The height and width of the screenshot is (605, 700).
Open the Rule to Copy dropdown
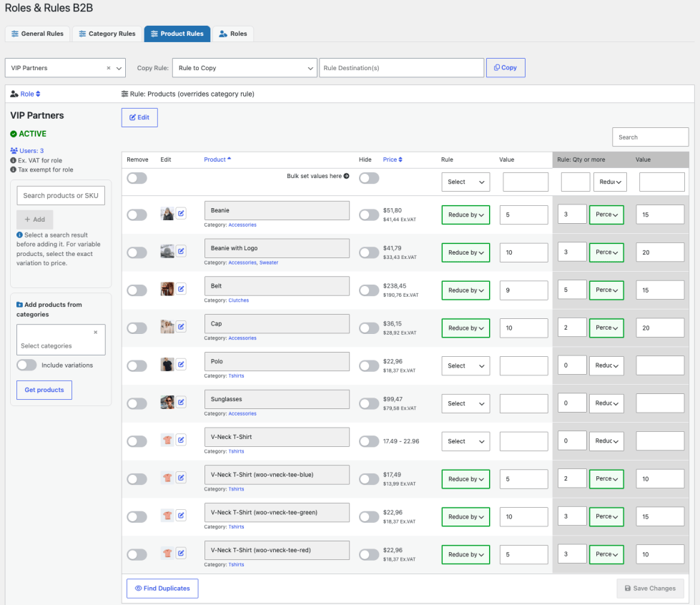click(245, 68)
